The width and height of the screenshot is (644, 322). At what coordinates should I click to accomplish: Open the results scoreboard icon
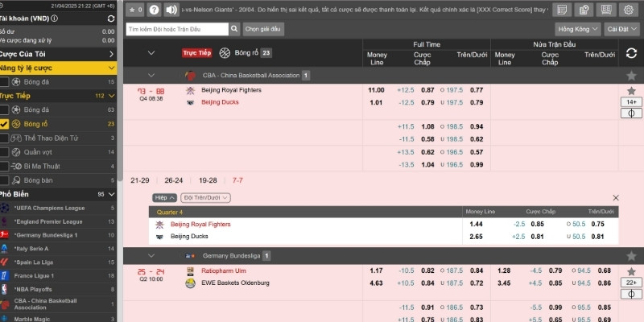click(x=606, y=10)
